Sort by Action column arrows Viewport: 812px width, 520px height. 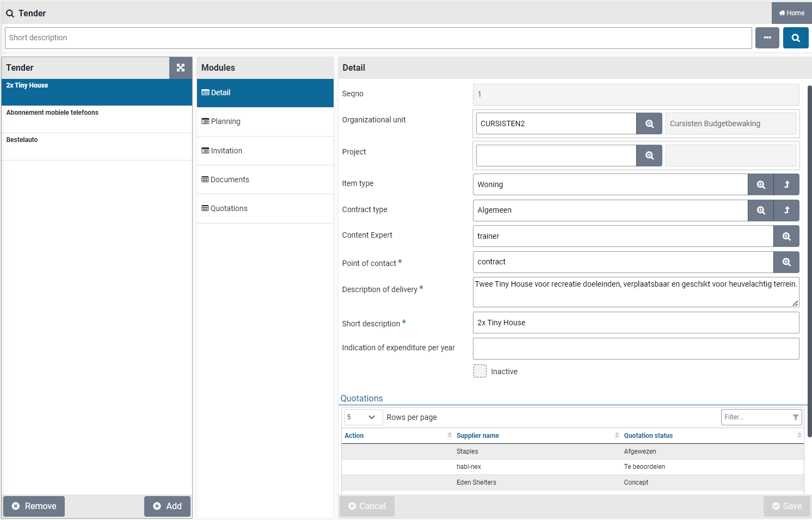click(x=450, y=435)
